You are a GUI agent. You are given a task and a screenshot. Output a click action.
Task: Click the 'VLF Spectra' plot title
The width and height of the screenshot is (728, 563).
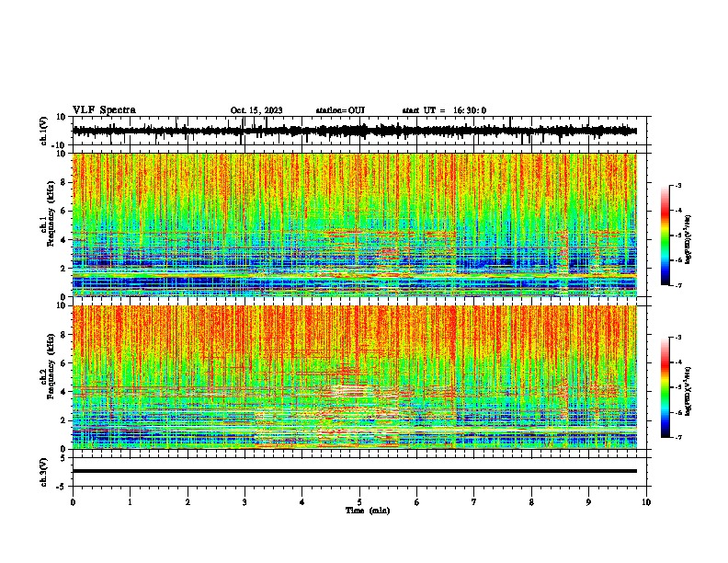[x=104, y=110]
